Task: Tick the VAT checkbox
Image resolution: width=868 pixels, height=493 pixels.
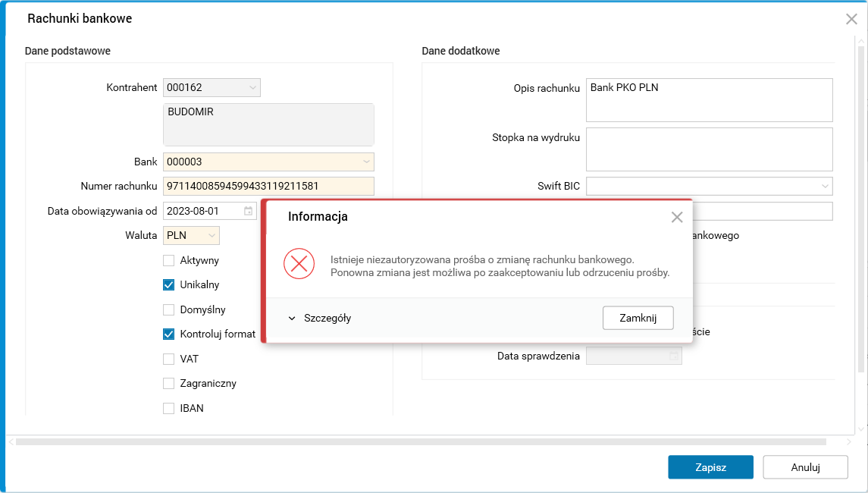Action: 169,359
